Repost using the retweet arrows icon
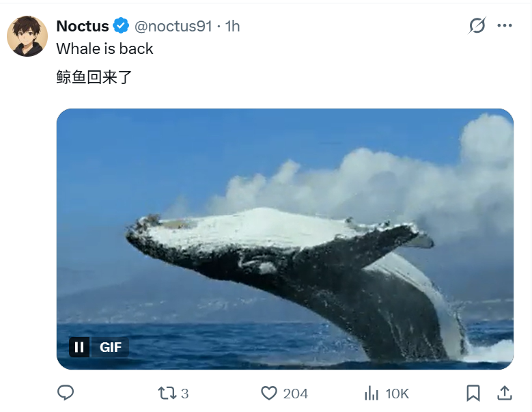 click(x=167, y=394)
